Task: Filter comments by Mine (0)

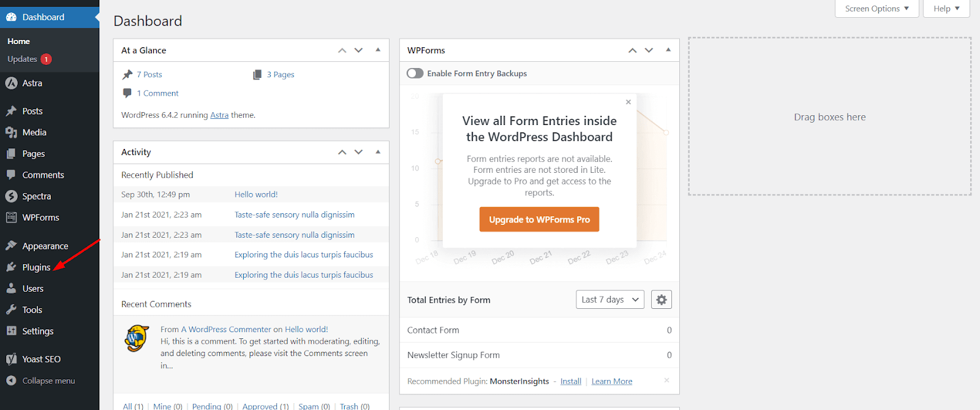Action: (168, 406)
